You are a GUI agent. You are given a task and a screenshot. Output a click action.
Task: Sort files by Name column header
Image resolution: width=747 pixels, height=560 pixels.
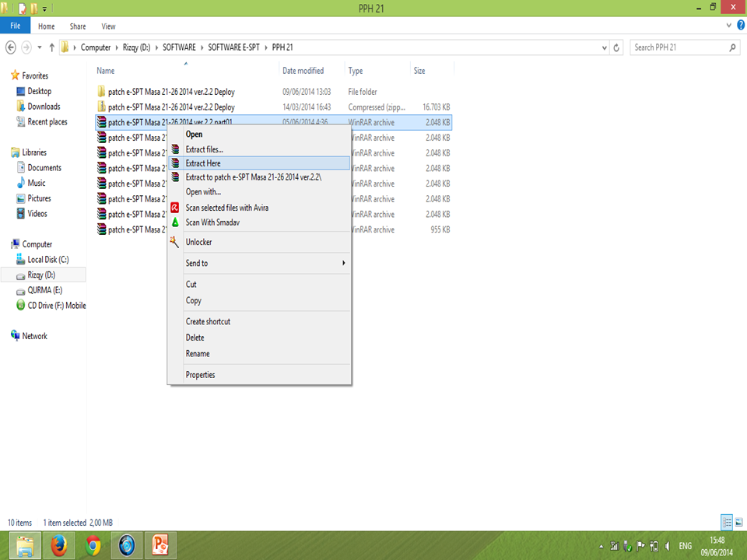186,71
